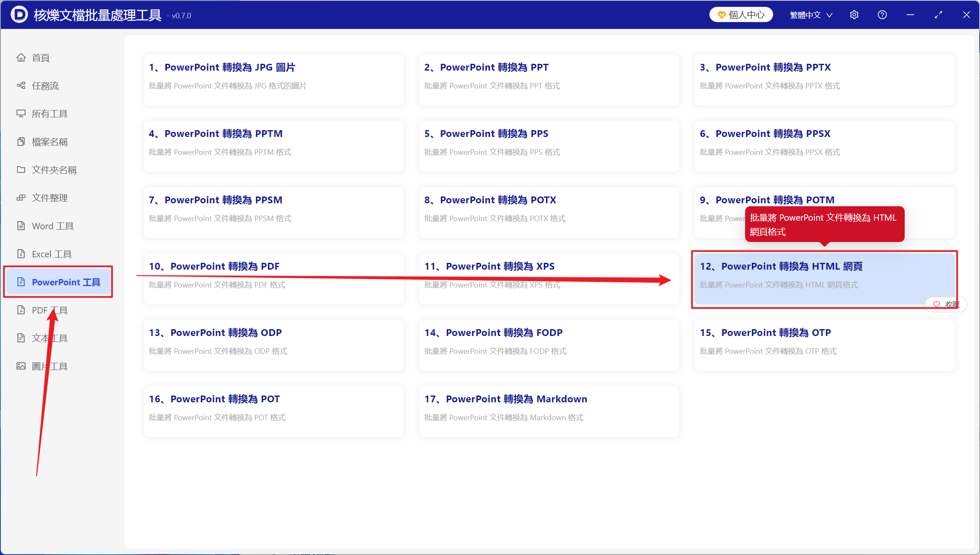The width and height of the screenshot is (980, 555).
Task: Click description 批量將 PowerPoint 文件轉換為 Markdown 格式
Action: coord(504,418)
